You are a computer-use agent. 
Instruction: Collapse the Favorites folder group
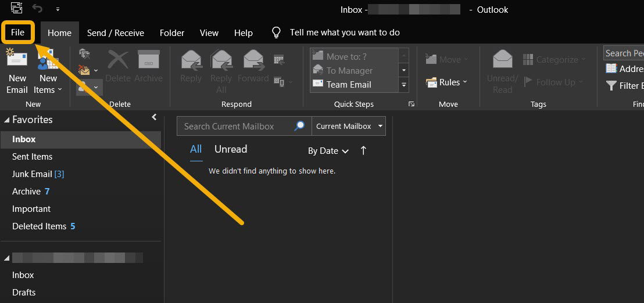(7, 120)
